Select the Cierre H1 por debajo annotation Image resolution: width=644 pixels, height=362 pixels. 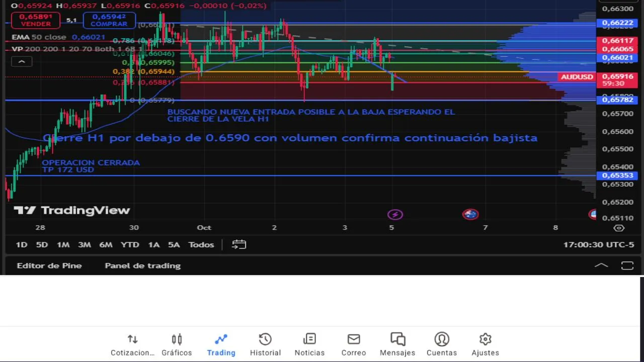pyautogui.click(x=290, y=138)
